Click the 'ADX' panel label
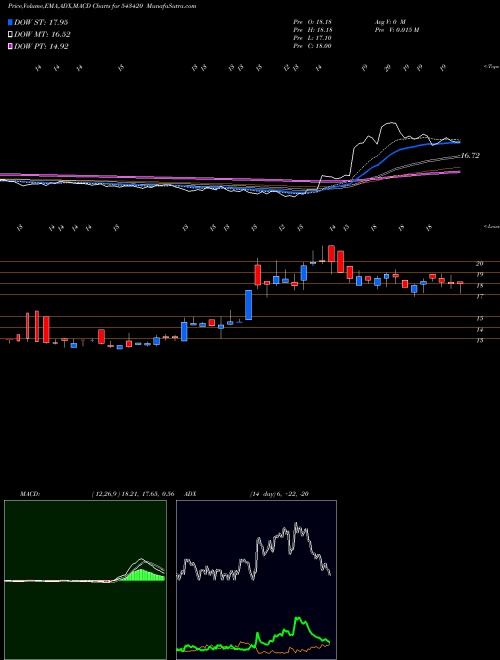500x660 pixels. pos(190,494)
